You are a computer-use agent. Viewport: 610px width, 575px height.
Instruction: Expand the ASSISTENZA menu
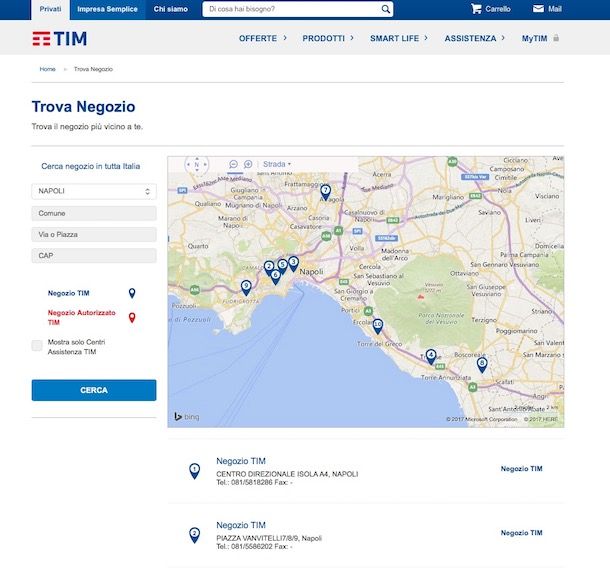click(475, 38)
